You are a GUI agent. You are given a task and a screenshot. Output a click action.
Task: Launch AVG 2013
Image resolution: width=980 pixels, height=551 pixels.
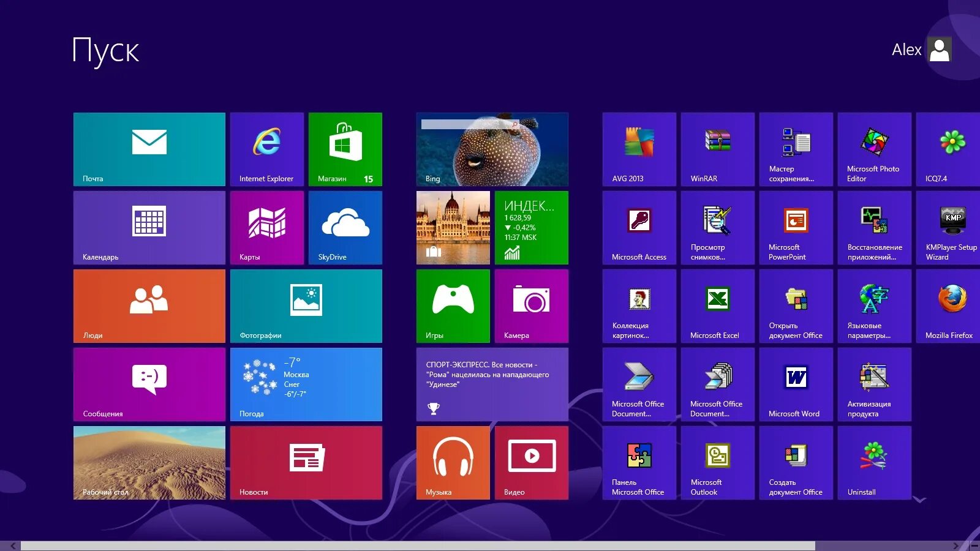639,149
